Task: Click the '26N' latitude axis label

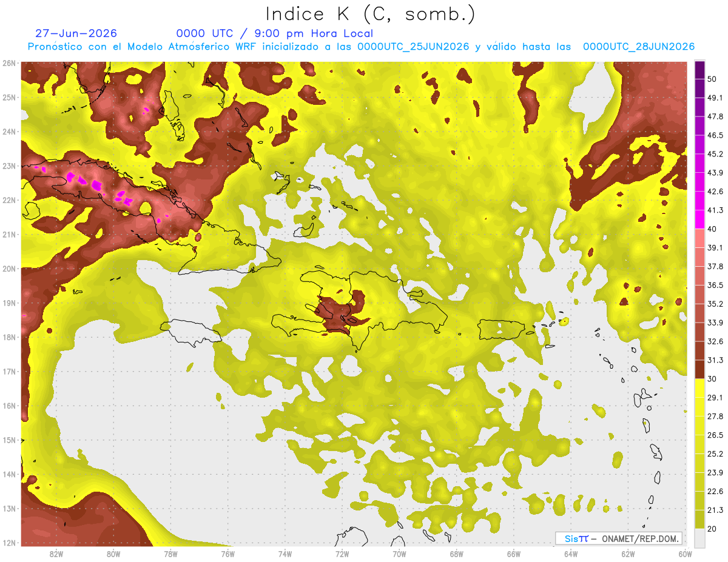Action: [8, 63]
